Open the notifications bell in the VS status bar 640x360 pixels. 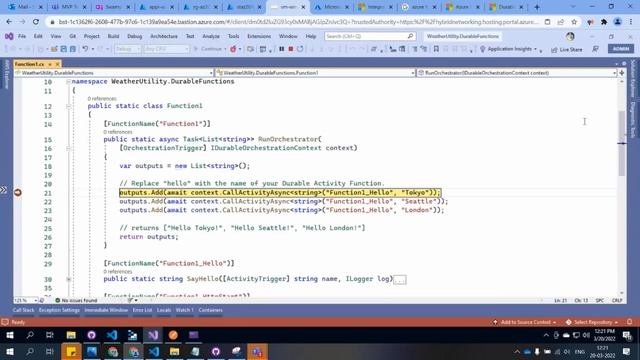(629, 322)
